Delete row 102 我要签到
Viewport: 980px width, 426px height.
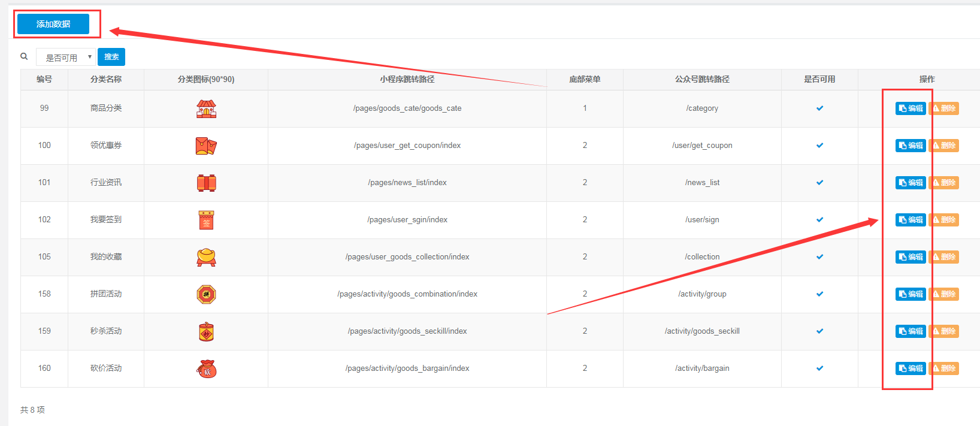[944, 220]
